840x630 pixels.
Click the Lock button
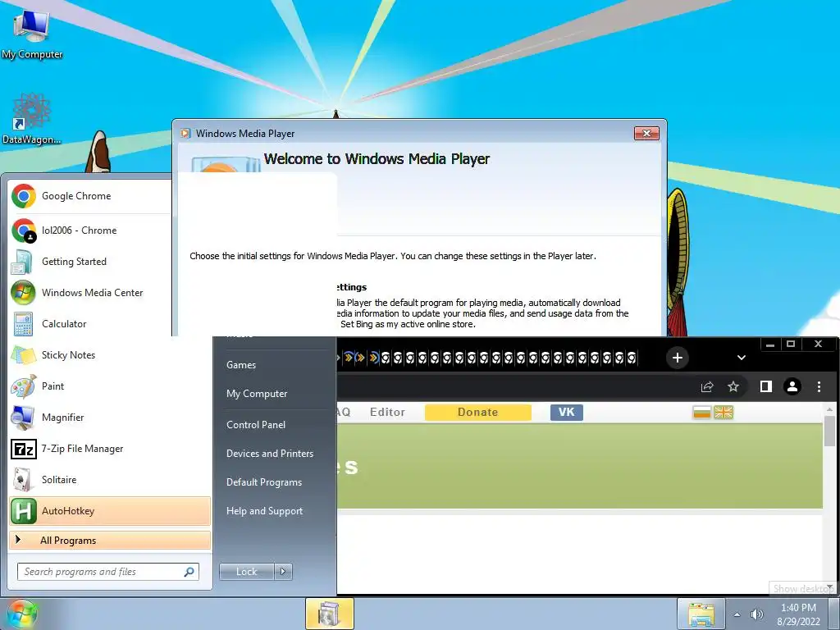pos(246,572)
